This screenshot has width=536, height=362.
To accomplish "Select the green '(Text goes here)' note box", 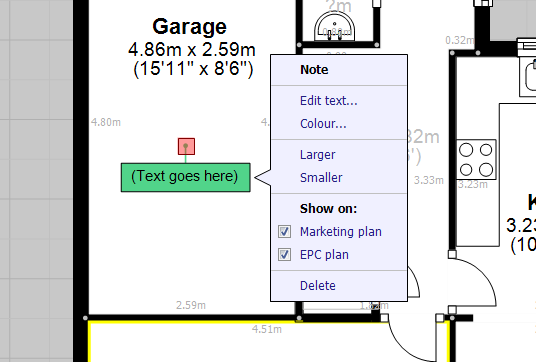I will click(x=186, y=177).
